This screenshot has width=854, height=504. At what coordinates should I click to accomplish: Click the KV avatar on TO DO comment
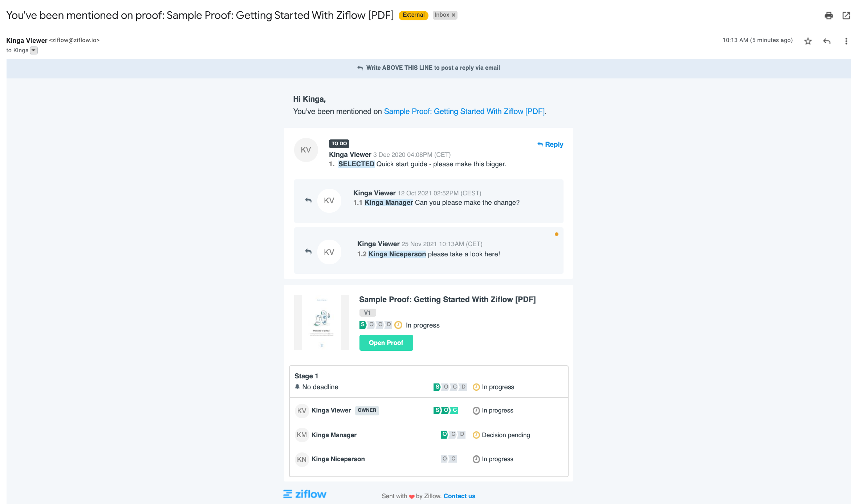click(306, 150)
